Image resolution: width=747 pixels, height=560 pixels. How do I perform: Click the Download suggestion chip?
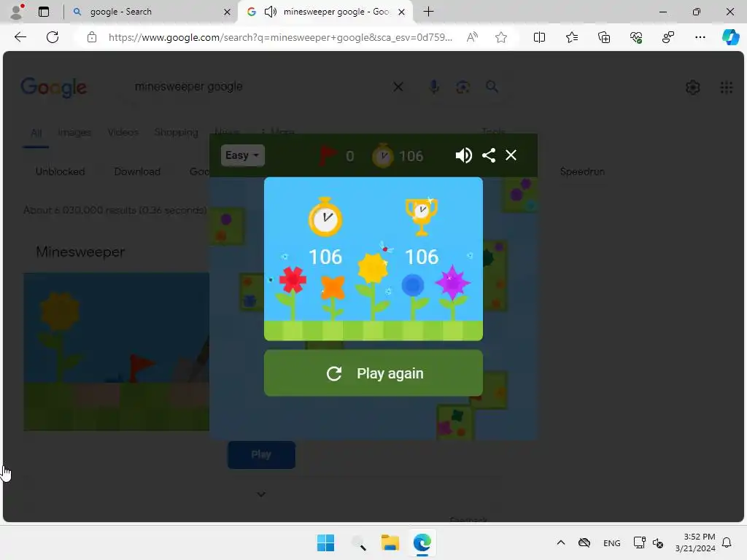tap(137, 171)
